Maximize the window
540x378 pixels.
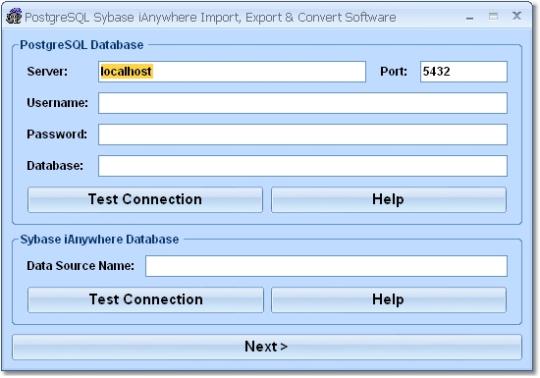click(x=493, y=16)
